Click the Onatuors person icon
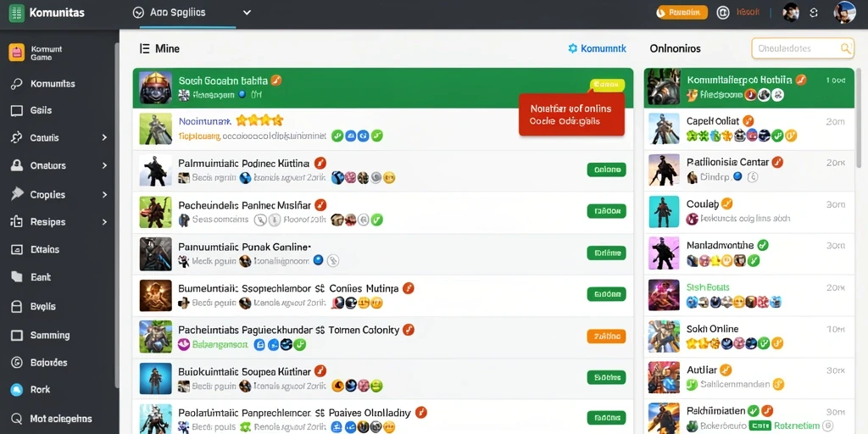868x434 pixels. (17, 165)
